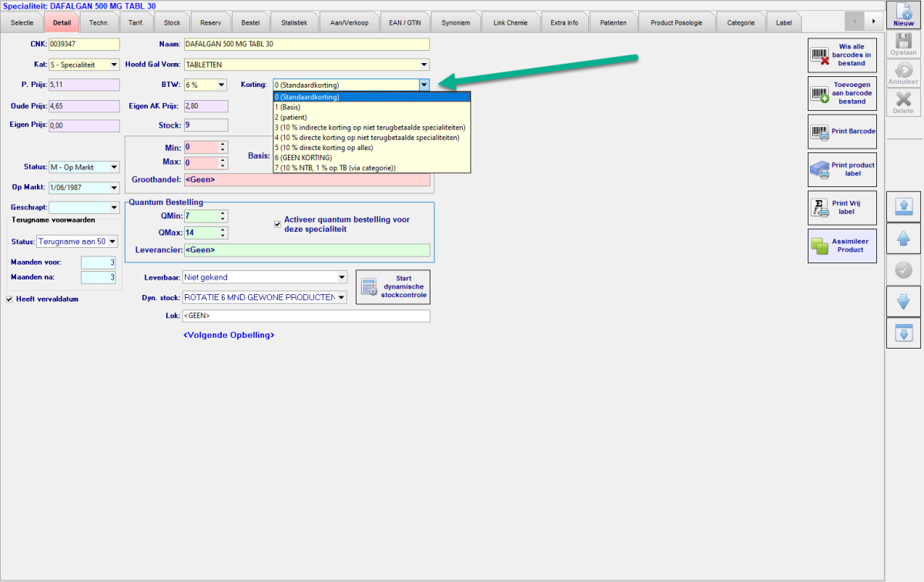The width and height of the screenshot is (924, 582).
Task: Click the Naam input field
Action: 306,45
